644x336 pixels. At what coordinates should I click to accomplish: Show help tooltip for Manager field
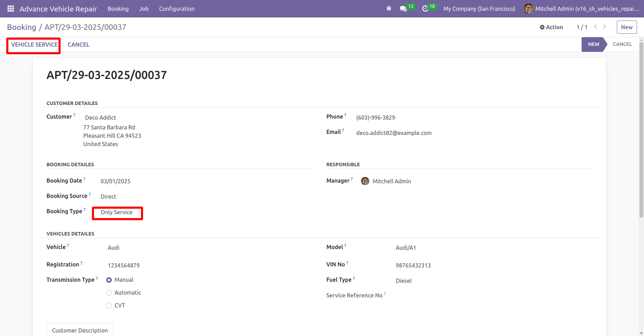tap(352, 179)
